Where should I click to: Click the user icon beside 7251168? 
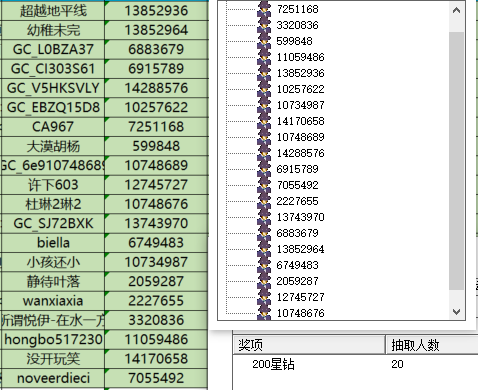click(x=264, y=9)
